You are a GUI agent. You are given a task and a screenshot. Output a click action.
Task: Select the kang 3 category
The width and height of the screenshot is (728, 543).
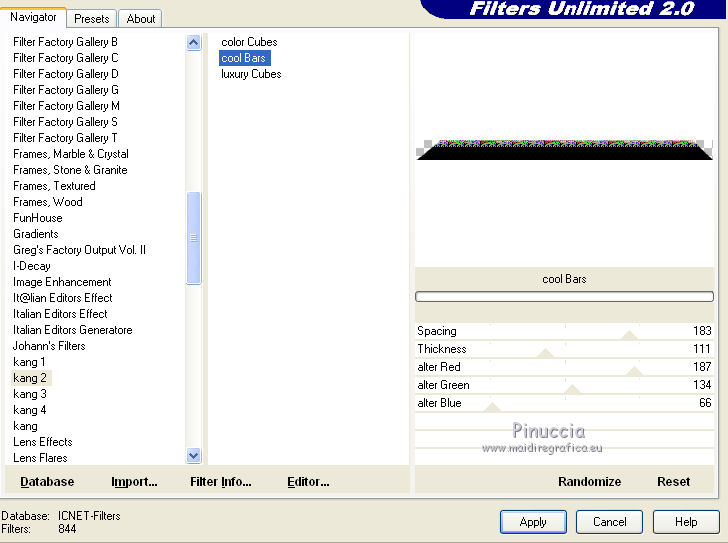(30, 394)
